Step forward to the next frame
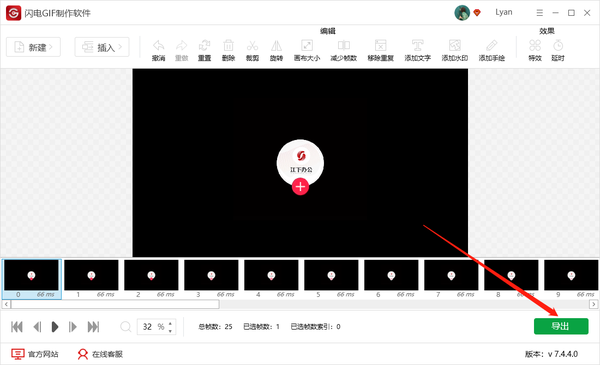 [x=73, y=327]
